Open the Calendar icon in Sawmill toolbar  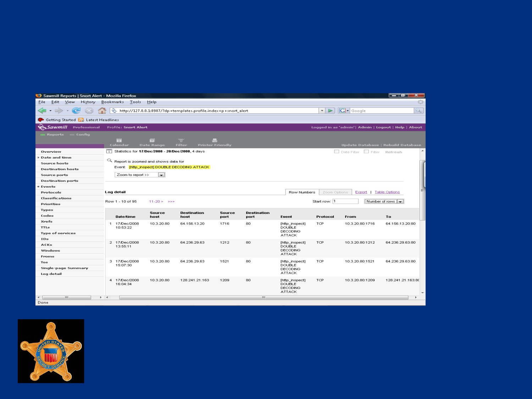pyautogui.click(x=119, y=140)
